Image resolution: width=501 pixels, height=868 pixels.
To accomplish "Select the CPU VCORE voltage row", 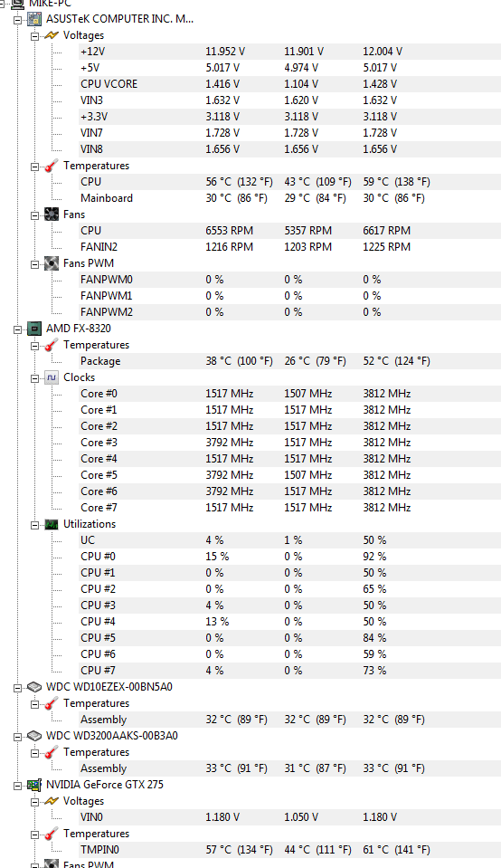I will click(289, 84).
